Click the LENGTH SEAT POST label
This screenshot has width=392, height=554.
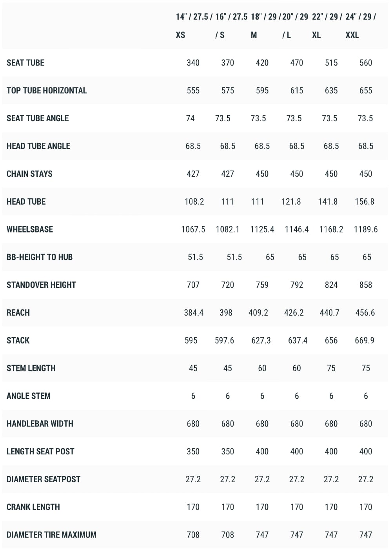[40, 452]
